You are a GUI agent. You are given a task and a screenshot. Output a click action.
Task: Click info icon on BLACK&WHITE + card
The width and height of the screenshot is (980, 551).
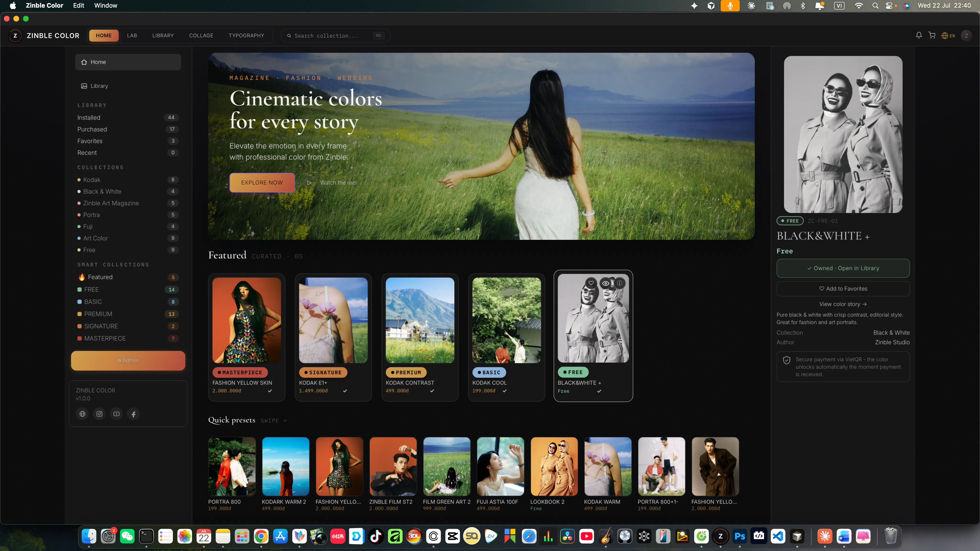620,283
